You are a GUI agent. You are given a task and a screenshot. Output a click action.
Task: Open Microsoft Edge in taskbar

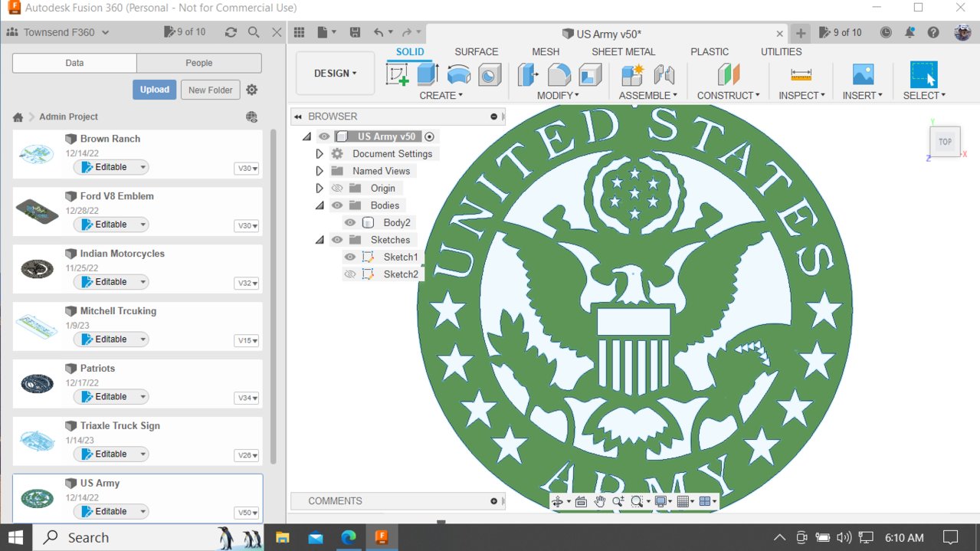349,537
